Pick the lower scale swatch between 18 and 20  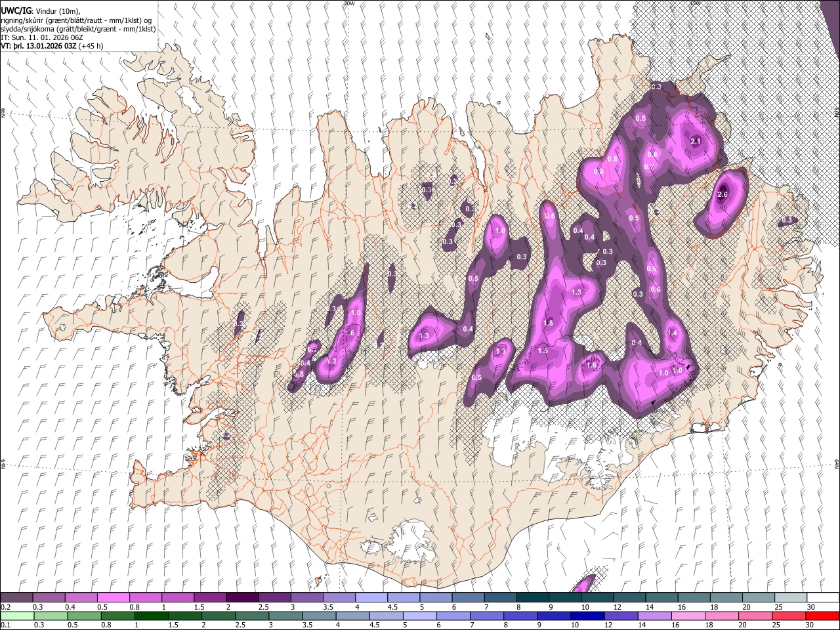(723, 616)
